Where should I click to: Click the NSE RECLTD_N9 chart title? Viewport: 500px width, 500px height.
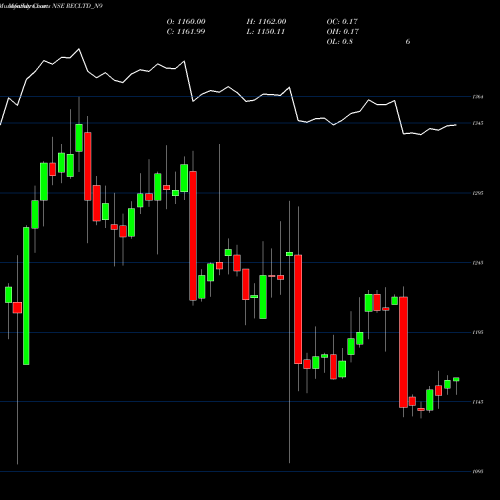pyautogui.click(x=77, y=6)
